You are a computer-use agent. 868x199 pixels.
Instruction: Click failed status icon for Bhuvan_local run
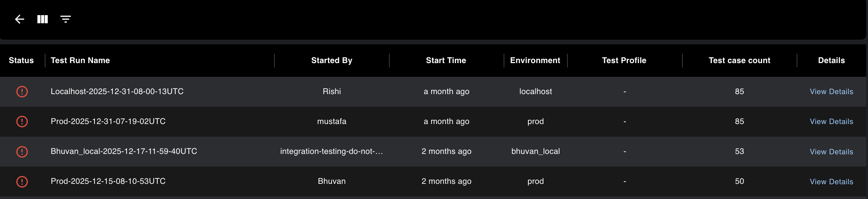point(22,151)
